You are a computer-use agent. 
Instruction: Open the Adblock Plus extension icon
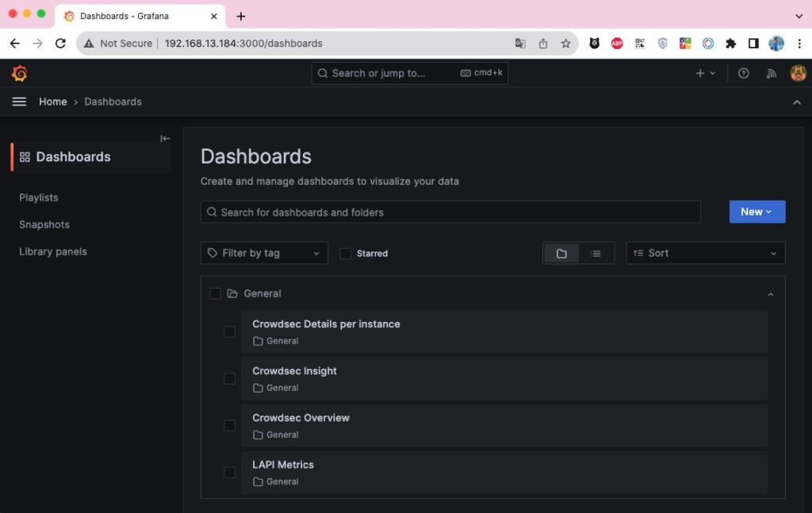[x=617, y=44]
